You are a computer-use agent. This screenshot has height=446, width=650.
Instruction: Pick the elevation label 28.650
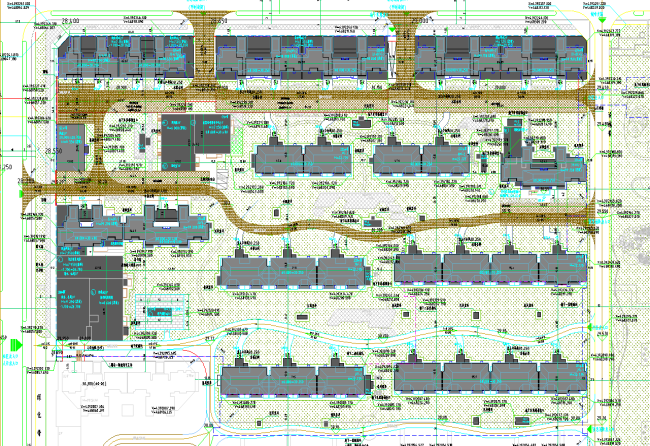click(219, 20)
